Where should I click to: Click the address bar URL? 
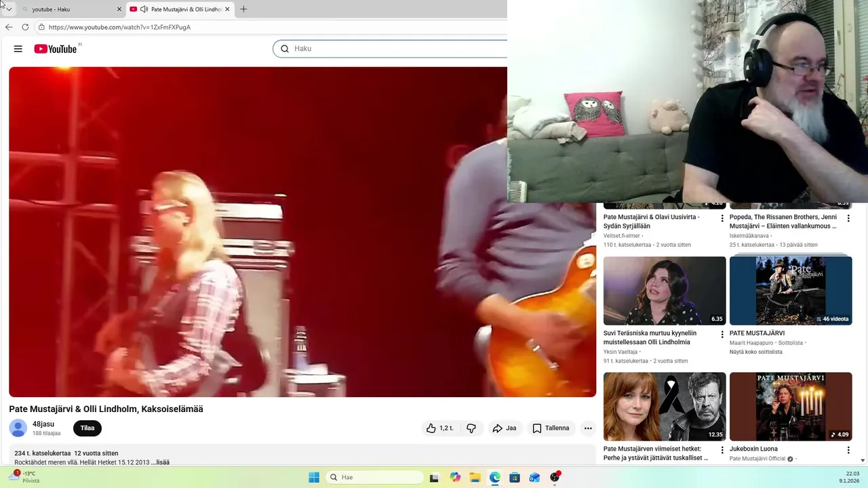tap(119, 27)
